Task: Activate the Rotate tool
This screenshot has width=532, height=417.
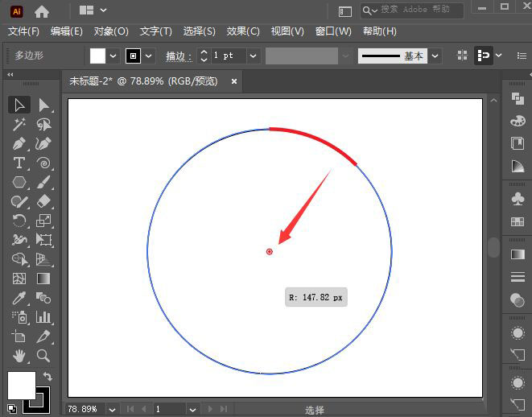Action: point(19,221)
